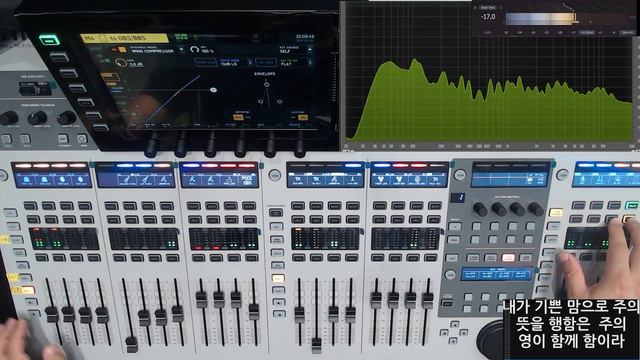Open the Key Source SELF dropdown

coord(309,50)
